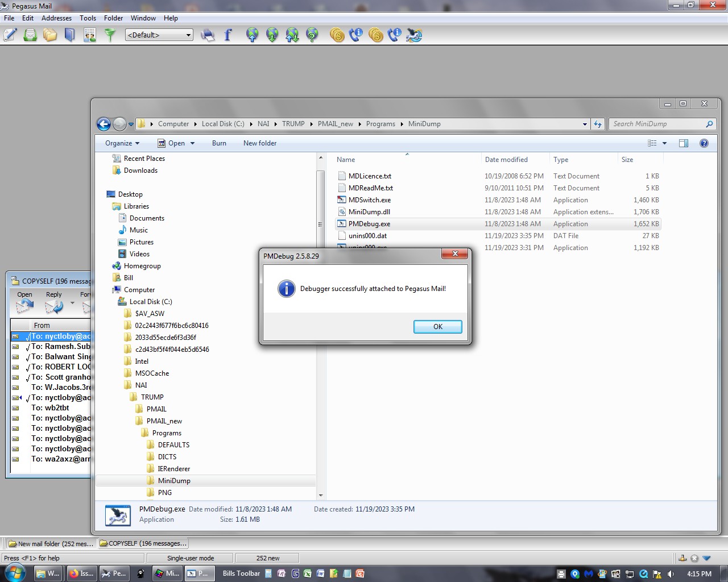The width and height of the screenshot is (728, 582).
Task: Click Explorer's blue help question mark icon
Action: tap(704, 143)
